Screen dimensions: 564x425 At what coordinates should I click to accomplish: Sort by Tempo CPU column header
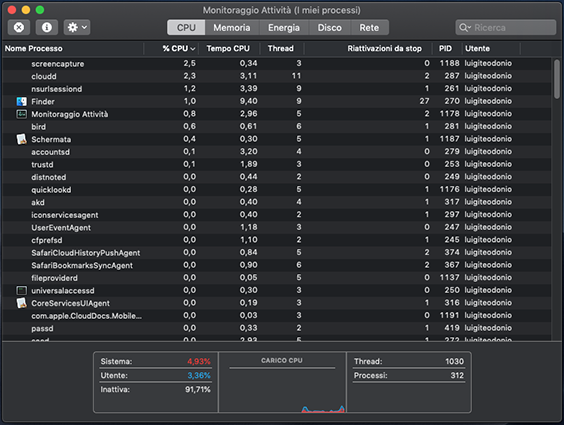(x=228, y=49)
